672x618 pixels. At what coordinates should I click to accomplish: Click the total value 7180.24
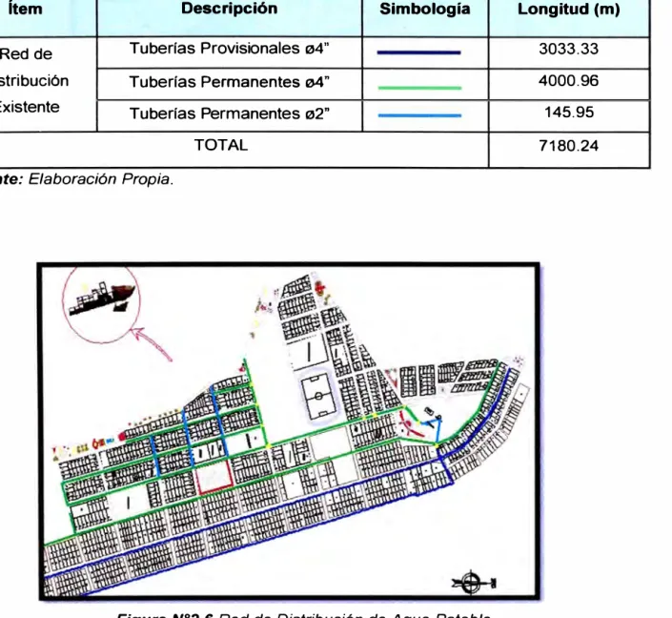(x=568, y=146)
